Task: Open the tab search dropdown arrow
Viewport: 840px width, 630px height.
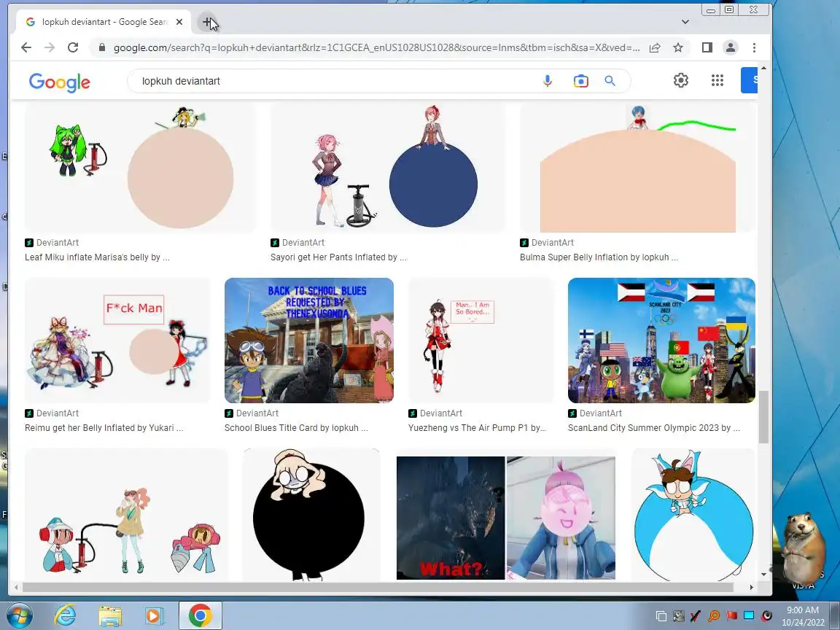Action: click(685, 22)
